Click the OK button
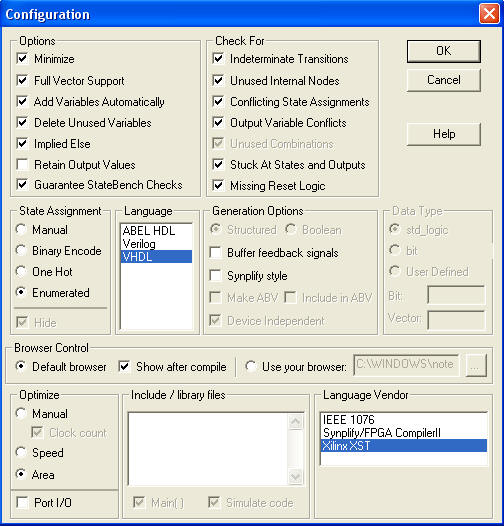The width and height of the screenshot is (504, 526). (444, 51)
